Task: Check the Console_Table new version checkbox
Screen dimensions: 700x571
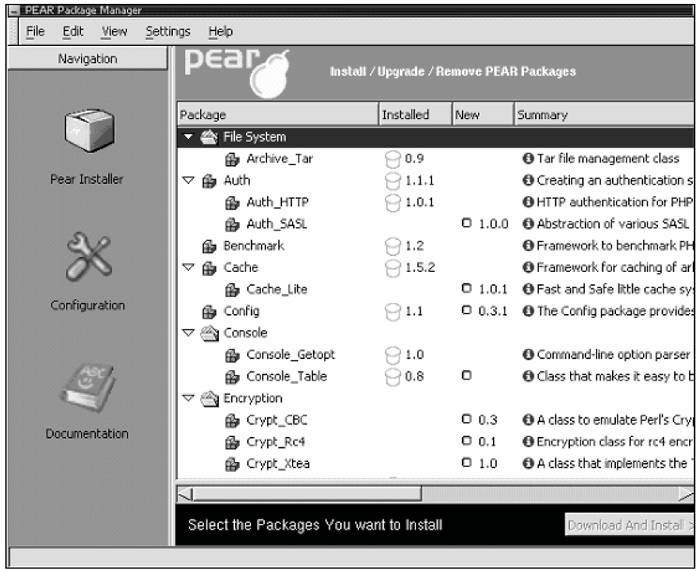Action: 467,375
